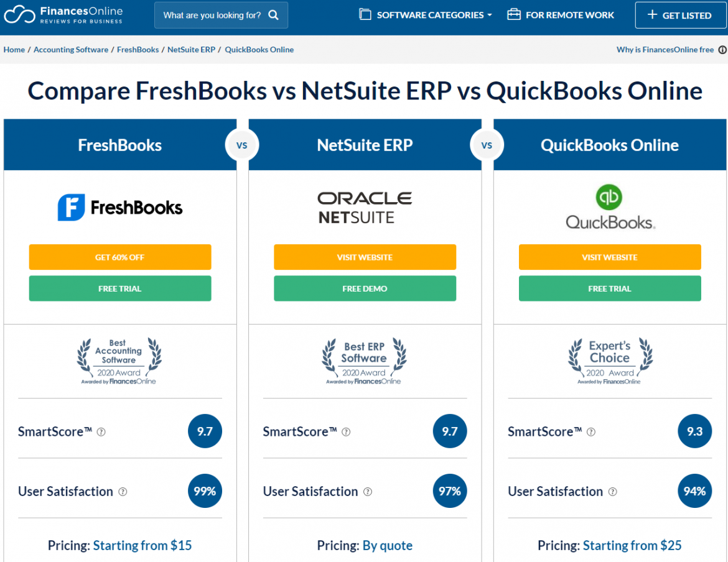
Task: Click the Best Accounting Software 2020 award badge
Action: (x=119, y=359)
